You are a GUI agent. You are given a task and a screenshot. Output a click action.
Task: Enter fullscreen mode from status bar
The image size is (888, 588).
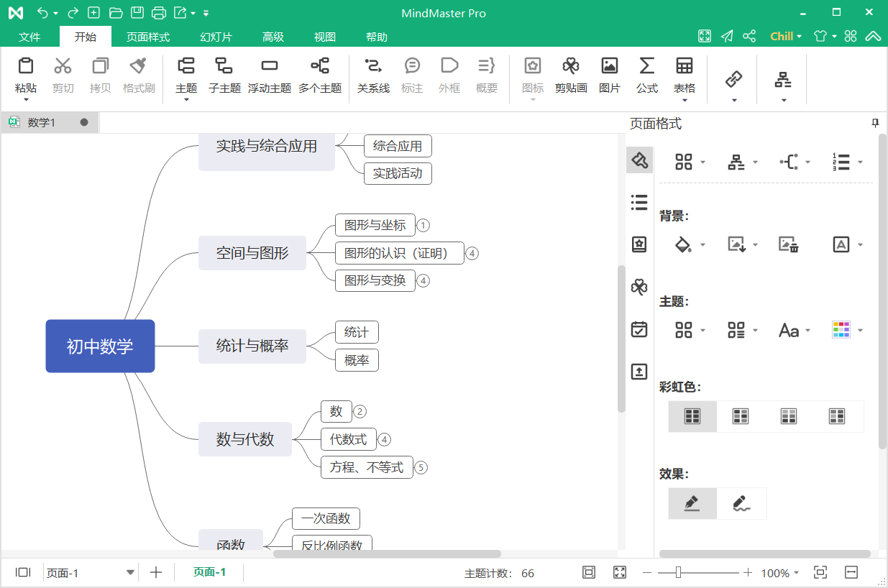pyautogui.click(x=620, y=573)
